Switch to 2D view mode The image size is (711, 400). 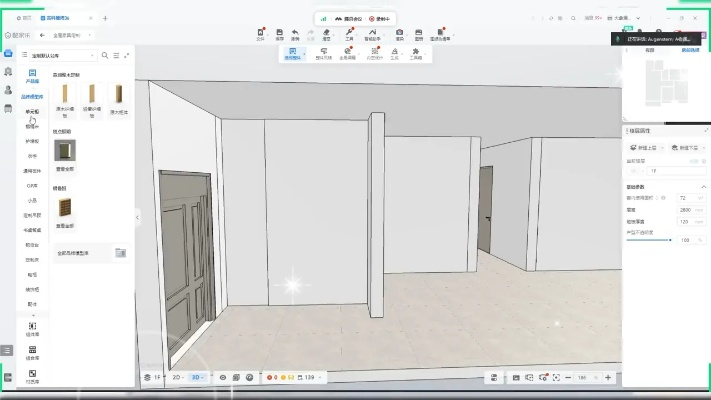click(x=176, y=377)
